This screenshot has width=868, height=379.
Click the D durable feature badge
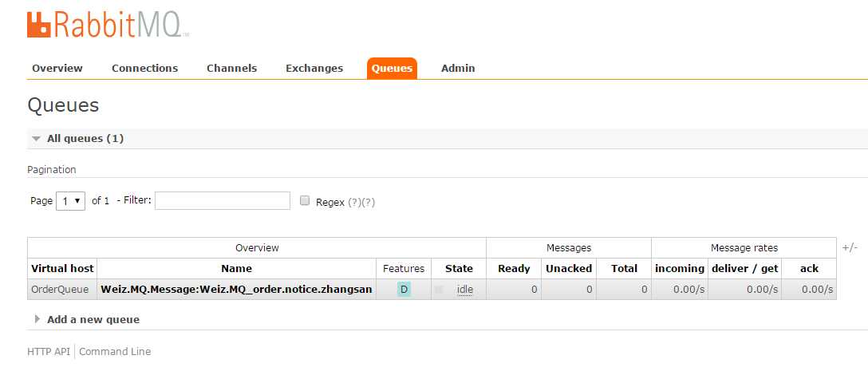point(404,289)
